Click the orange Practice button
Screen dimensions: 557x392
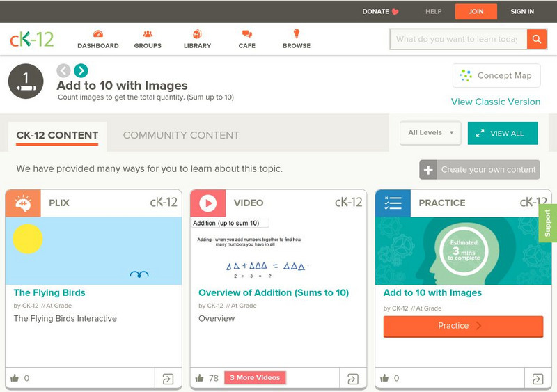pyautogui.click(x=463, y=326)
